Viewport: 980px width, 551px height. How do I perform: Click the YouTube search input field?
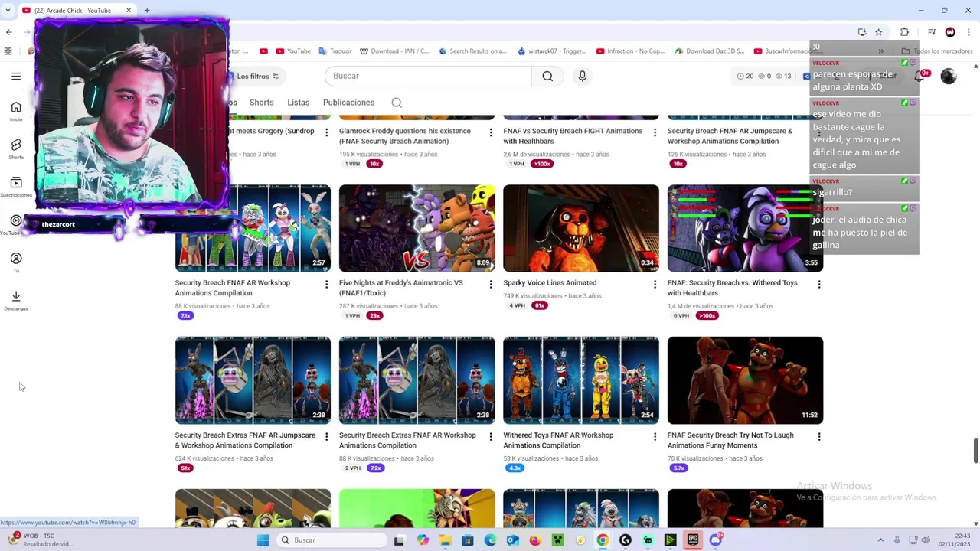point(428,76)
